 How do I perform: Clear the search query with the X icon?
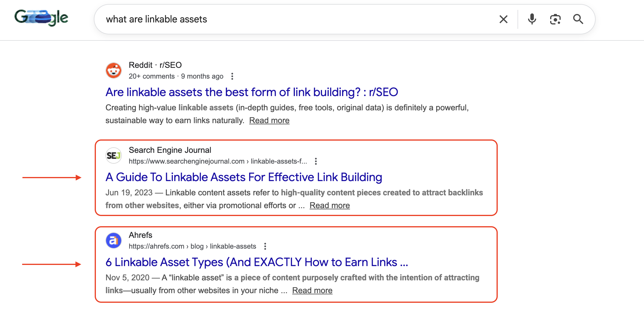point(503,19)
